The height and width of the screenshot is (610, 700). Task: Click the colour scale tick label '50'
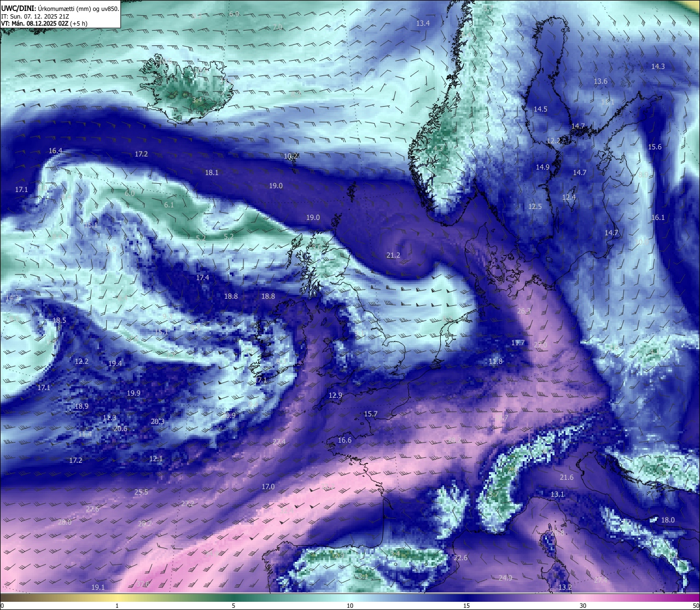[x=696, y=606]
